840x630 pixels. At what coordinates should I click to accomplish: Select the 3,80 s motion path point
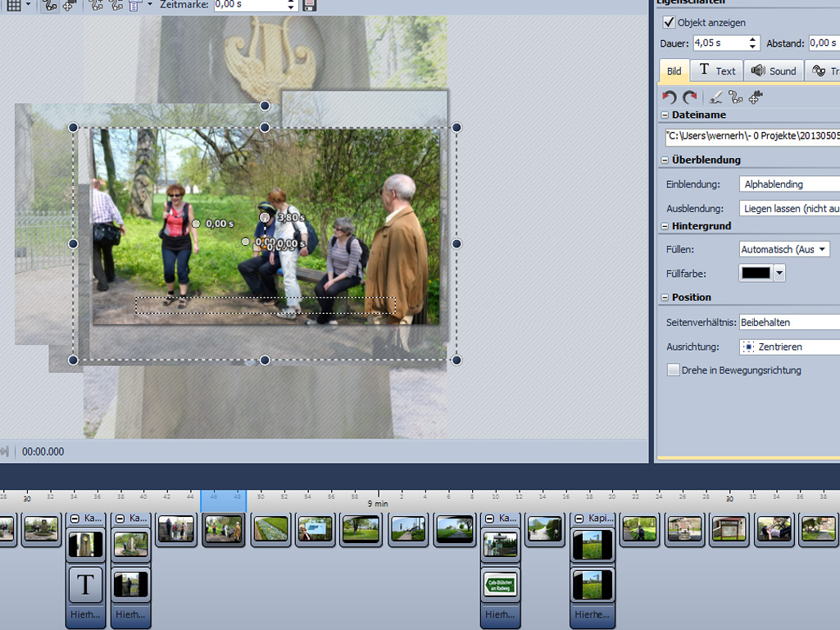[x=265, y=217]
